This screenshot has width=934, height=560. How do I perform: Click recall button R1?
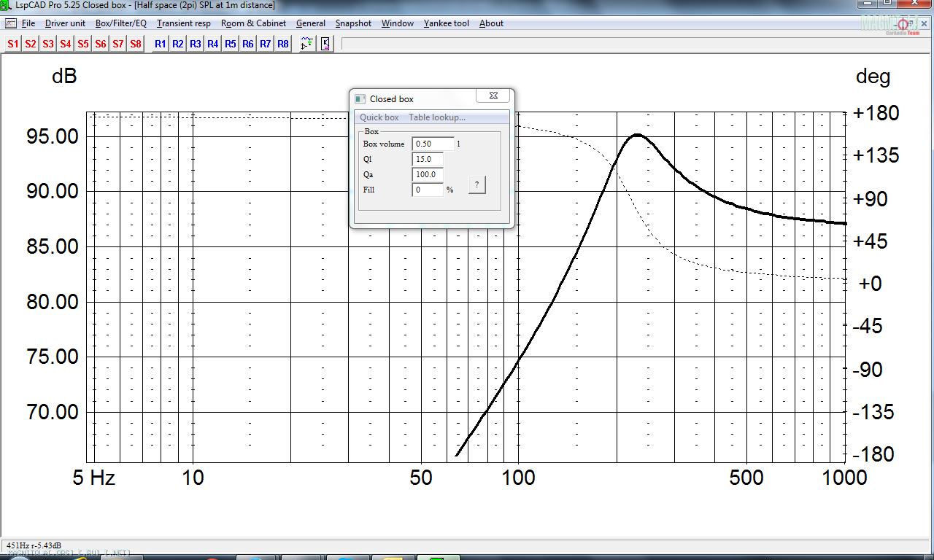point(161,44)
